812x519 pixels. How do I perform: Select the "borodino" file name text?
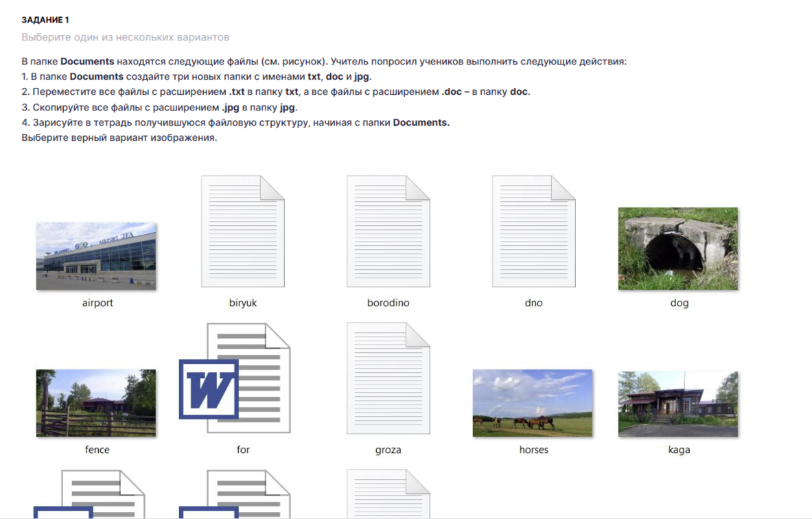point(388,303)
